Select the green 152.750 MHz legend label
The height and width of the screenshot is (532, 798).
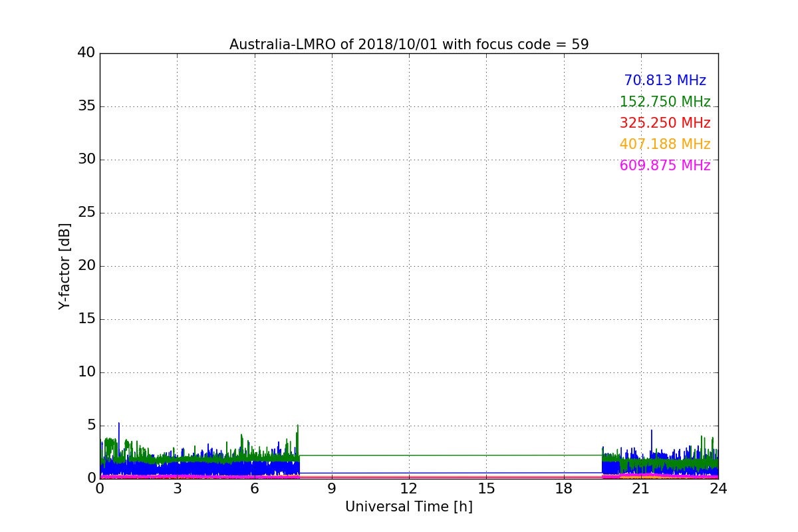coord(665,102)
